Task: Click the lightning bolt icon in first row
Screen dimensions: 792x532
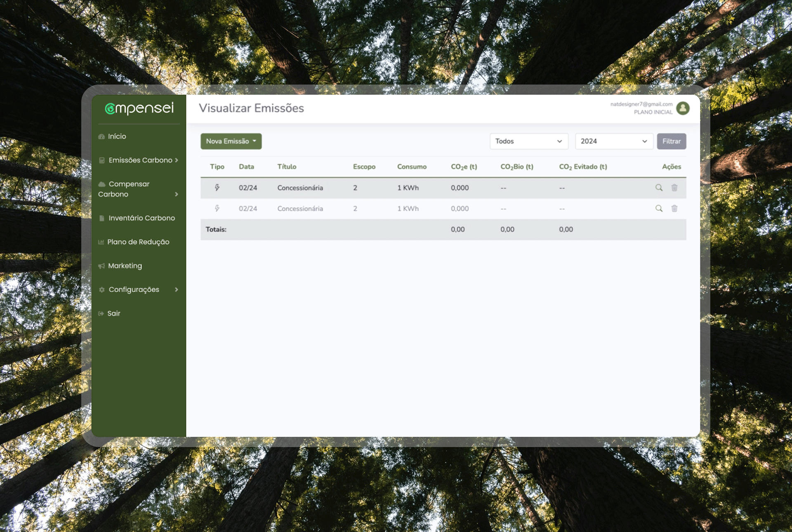Action: tap(217, 188)
